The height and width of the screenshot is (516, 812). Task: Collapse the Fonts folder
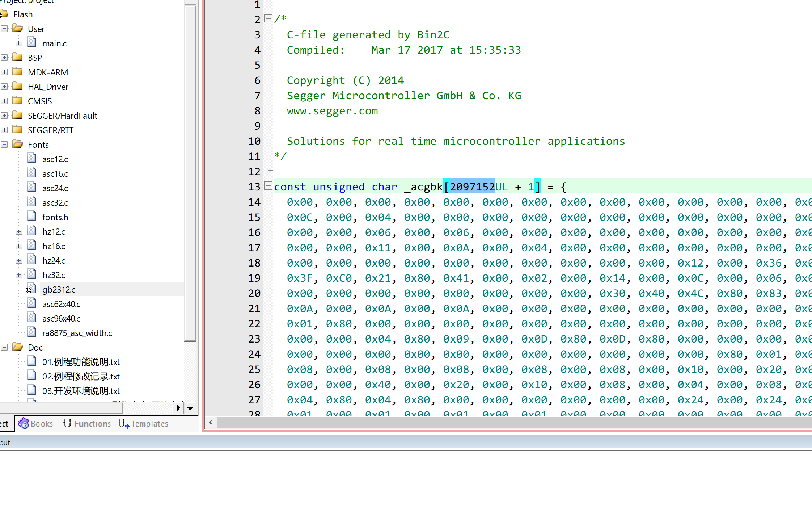pyautogui.click(x=4, y=144)
